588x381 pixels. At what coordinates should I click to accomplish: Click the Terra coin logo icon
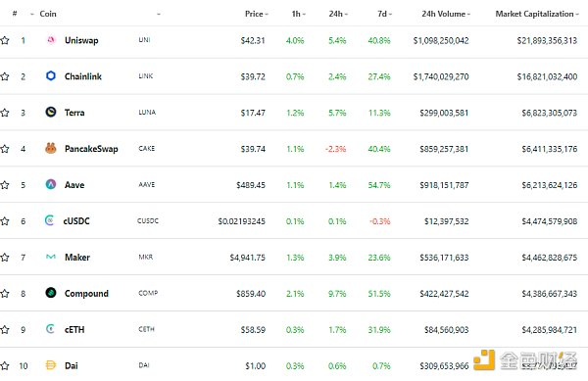point(51,112)
